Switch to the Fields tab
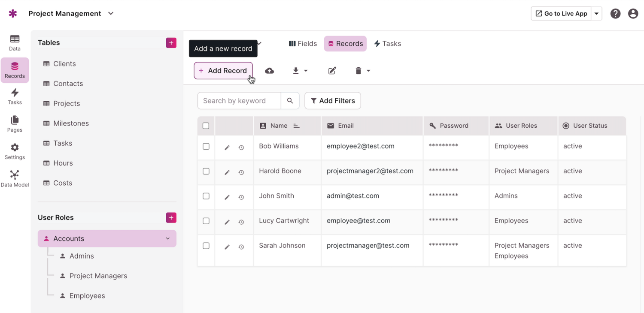 click(x=303, y=43)
